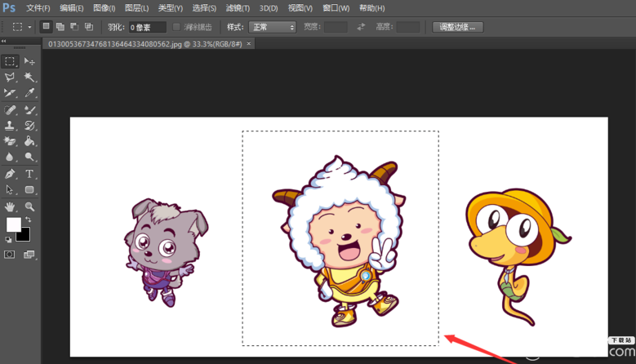The height and width of the screenshot is (364, 636).
Task: Select the Move tool
Action: tap(29, 61)
